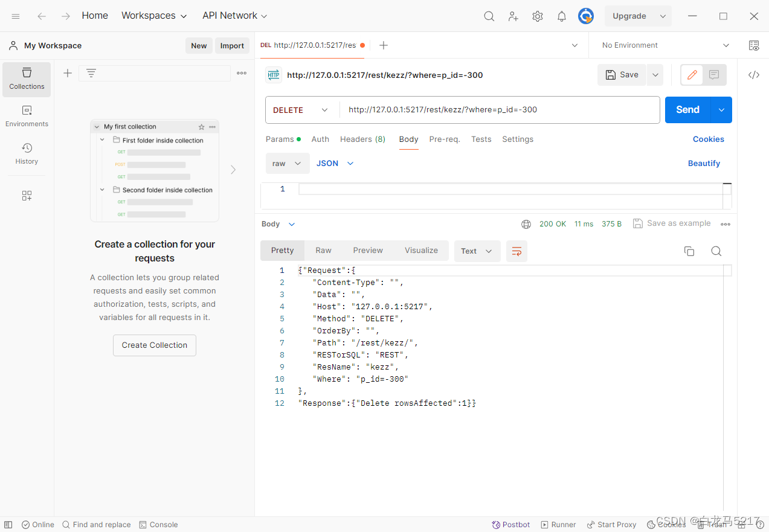The width and height of the screenshot is (769, 532).
Task: Go forward with the right arrow
Action: click(66, 16)
